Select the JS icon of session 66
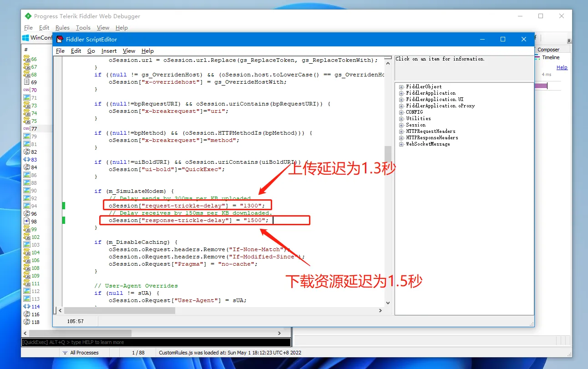 click(x=26, y=59)
